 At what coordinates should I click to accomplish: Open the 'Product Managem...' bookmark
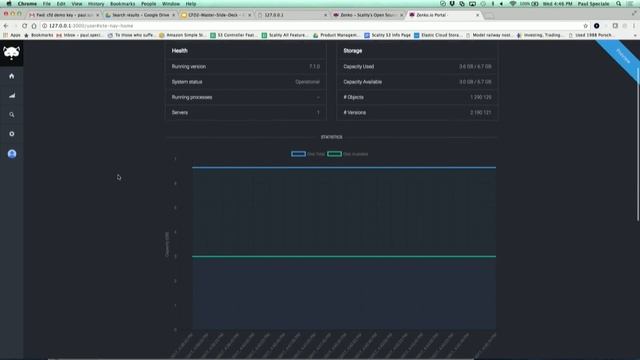tap(336, 35)
